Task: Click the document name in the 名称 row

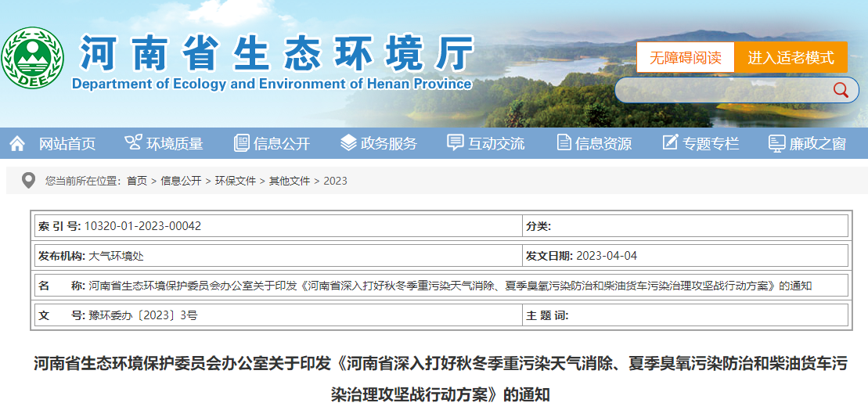Action: [450, 286]
